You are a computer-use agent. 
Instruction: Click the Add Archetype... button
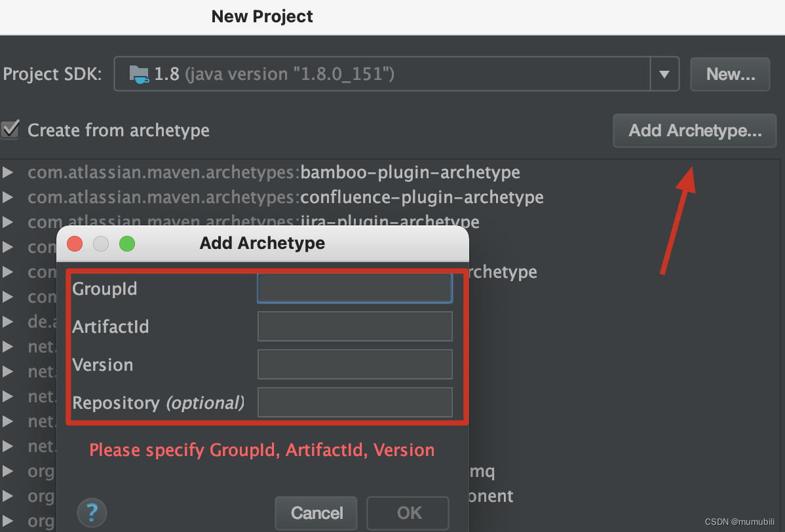pos(694,130)
